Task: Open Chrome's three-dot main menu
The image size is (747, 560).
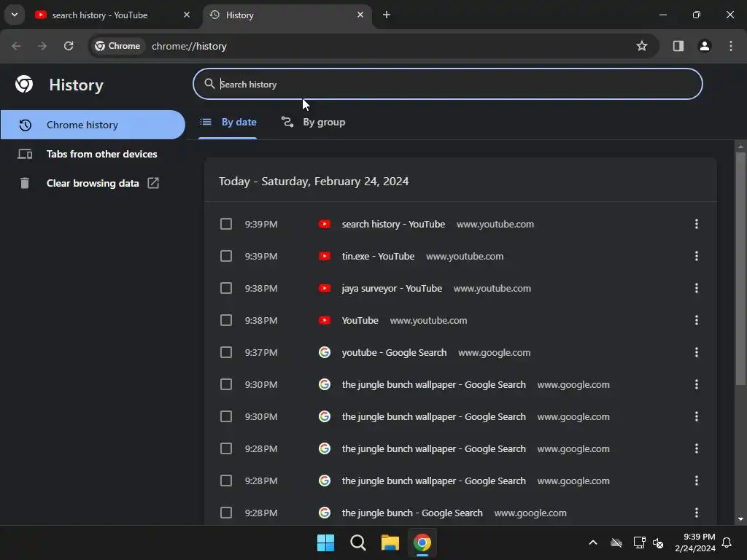Action: pos(731,46)
